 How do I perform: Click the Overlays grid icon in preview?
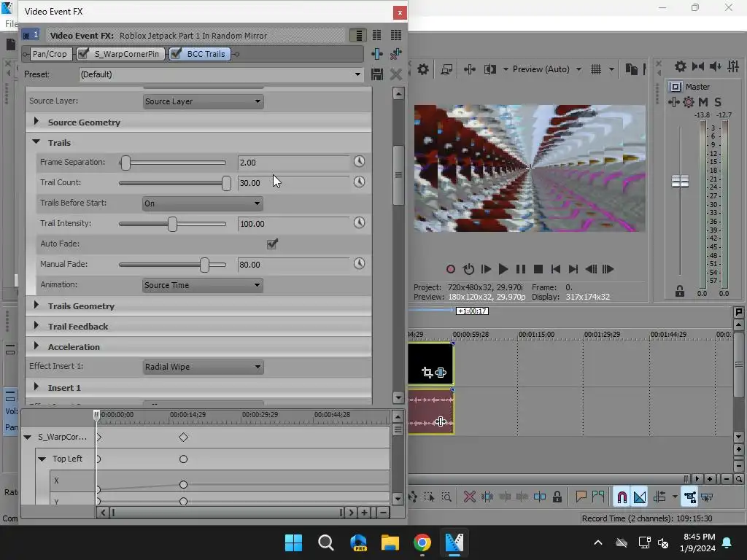pos(596,69)
